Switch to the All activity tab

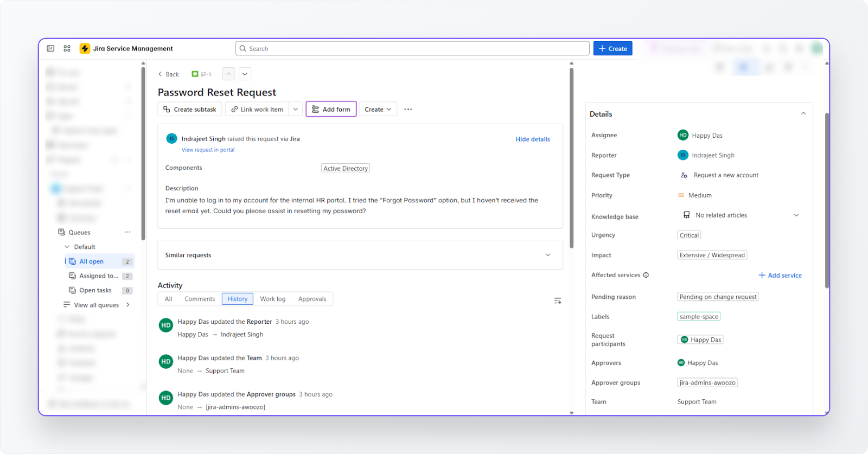(x=169, y=299)
